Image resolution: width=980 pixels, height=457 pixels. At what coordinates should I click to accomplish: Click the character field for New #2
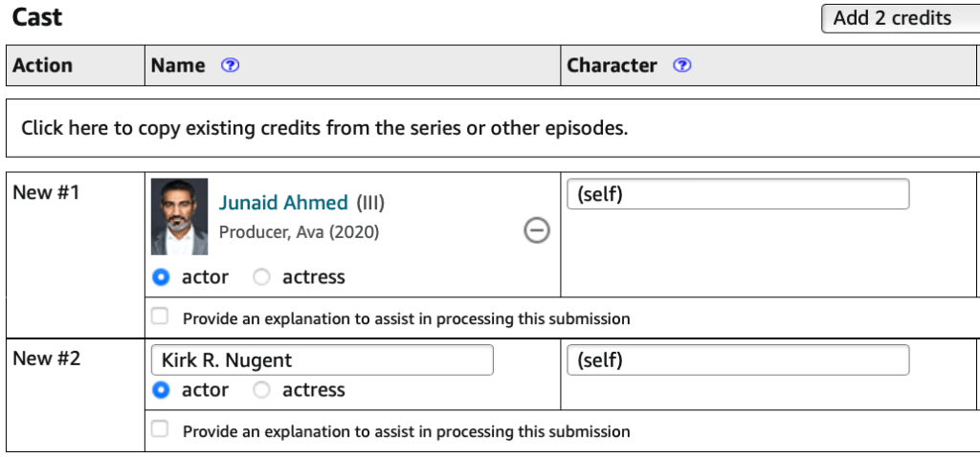click(x=738, y=360)
